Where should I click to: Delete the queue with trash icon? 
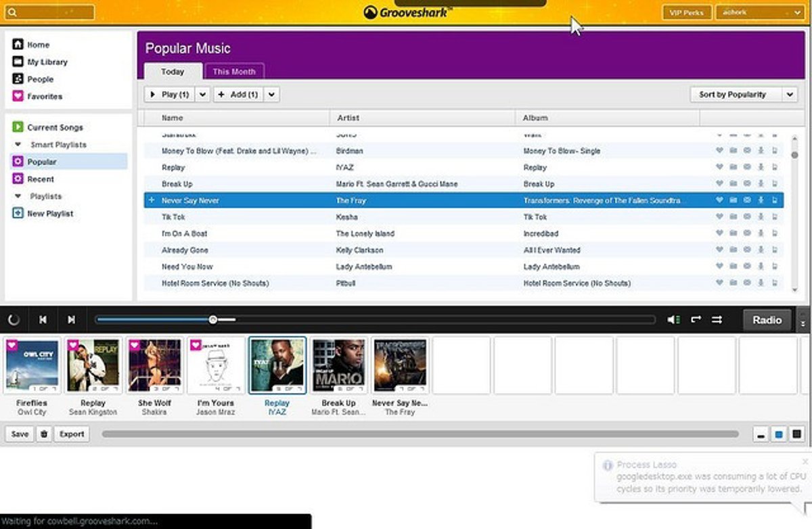coord(44,434)
